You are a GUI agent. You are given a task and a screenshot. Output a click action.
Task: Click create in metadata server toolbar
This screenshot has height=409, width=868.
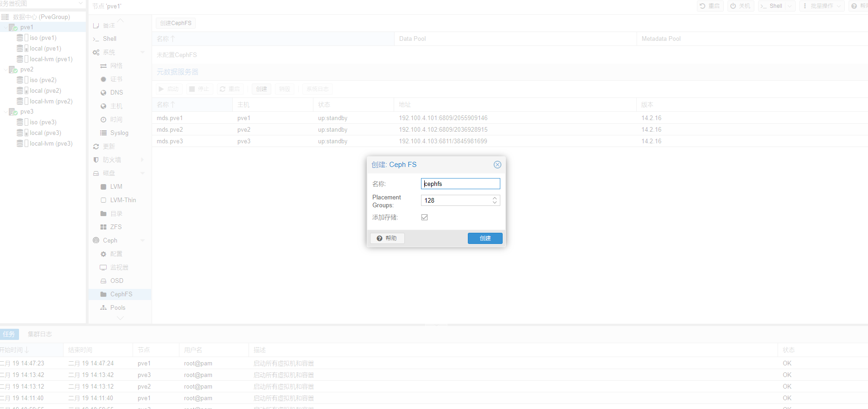[262, 89]
